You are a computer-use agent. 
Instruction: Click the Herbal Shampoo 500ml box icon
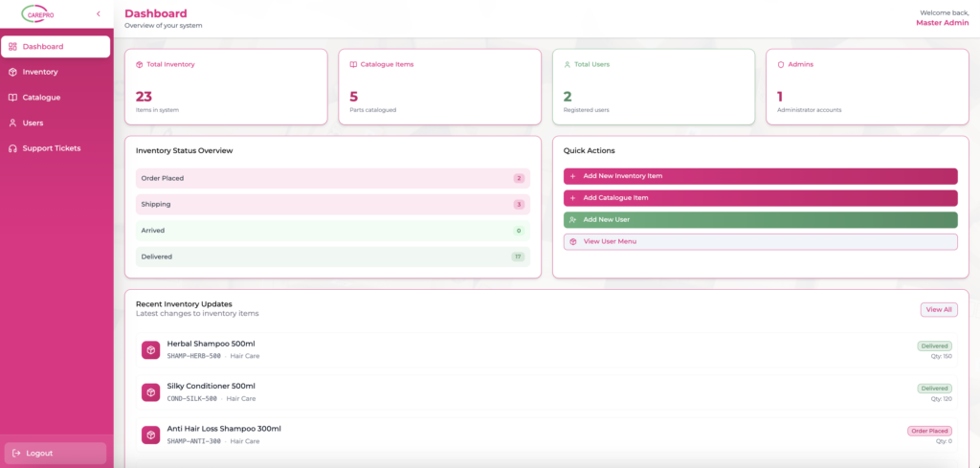(150, 350)
